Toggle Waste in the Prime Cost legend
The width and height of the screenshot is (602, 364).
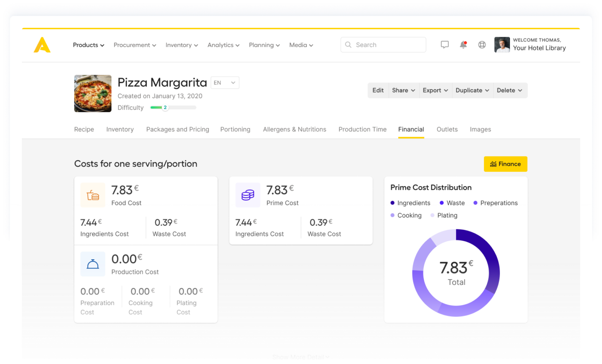tap(452, 203)
